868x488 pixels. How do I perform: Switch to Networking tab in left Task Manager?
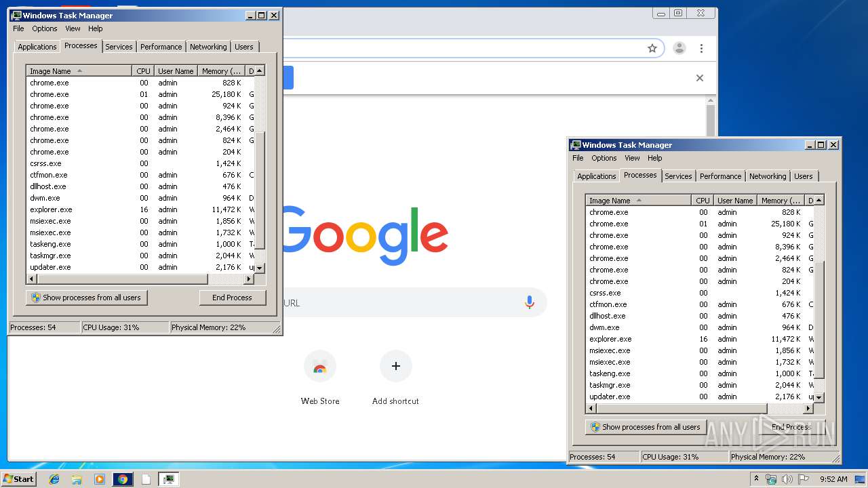point(208,47)
